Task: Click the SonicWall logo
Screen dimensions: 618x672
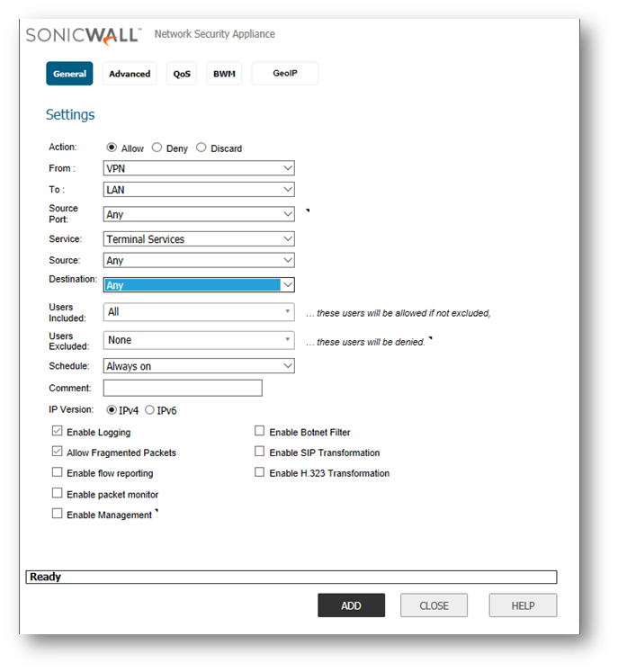Action: 83,35
